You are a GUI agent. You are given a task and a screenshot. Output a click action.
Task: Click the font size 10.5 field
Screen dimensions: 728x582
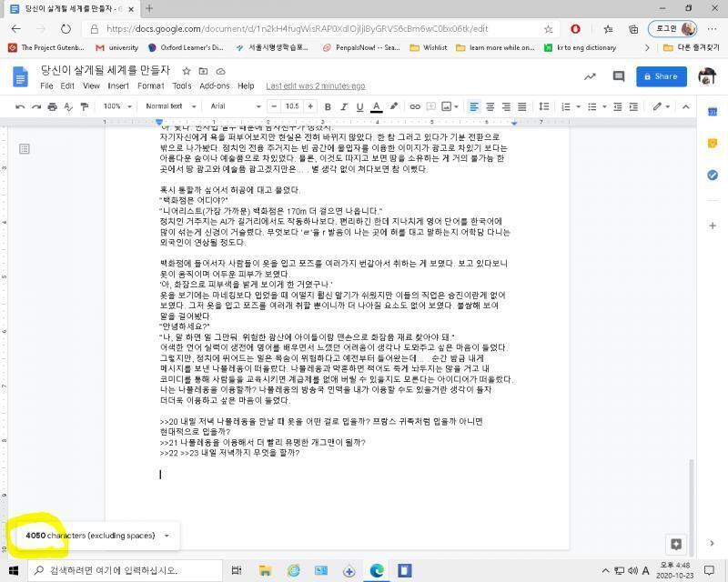point(292,106)
